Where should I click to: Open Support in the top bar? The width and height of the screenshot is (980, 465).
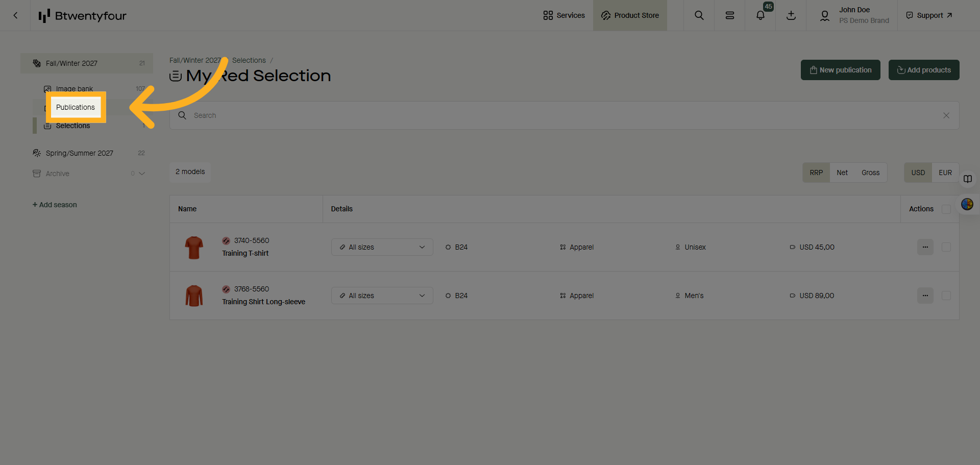tap(928, 15)
